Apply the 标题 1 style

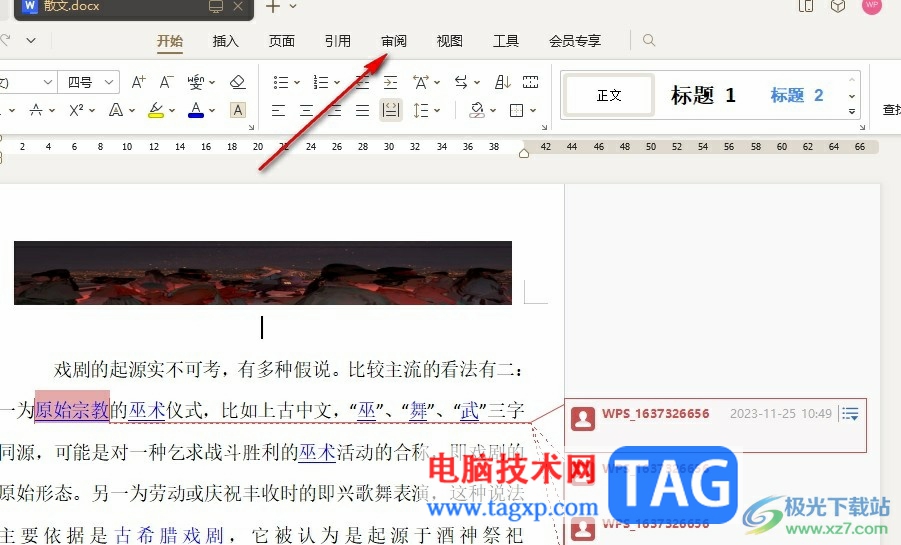pyautogui.click(x=703, y=95)
